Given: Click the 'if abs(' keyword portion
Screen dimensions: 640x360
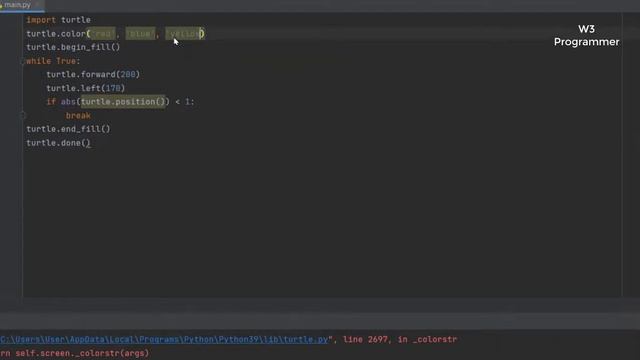Looking at the screenshot, I should pos(63,102).
